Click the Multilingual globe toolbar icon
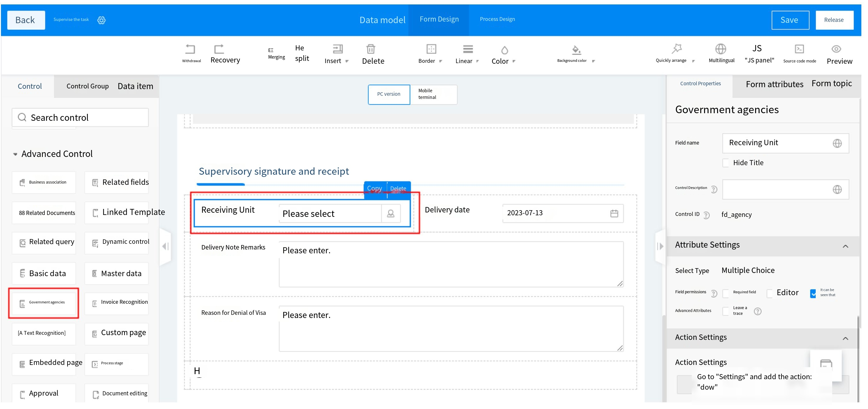 pos(721,49)
